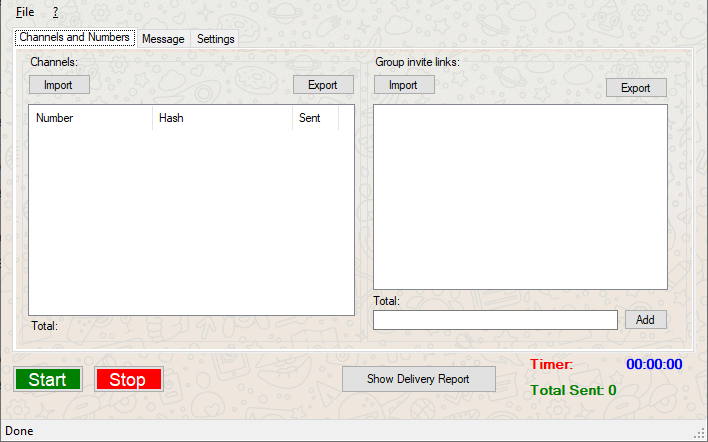Open the File menu
The width and height of the screenshot is (708, 442).
click(x=25, y=12)
